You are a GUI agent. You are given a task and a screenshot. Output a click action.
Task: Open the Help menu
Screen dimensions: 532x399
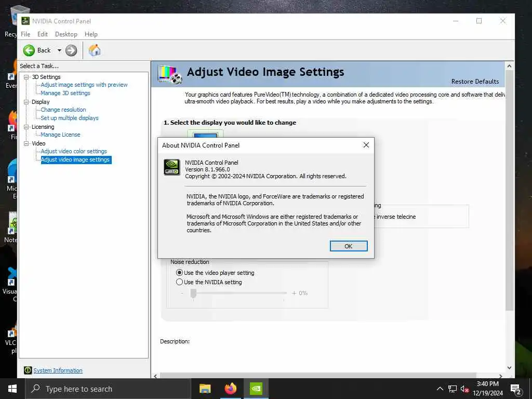click(91, 34)
